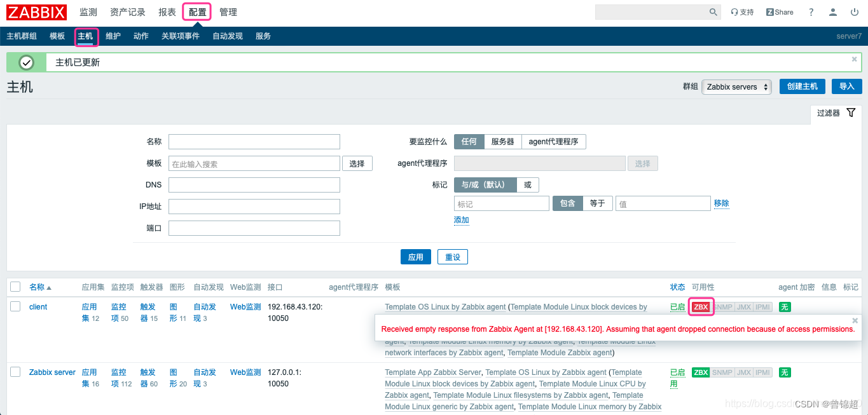Focus the top search box
The width and height of the screenshot is (868, 415).
651,12
